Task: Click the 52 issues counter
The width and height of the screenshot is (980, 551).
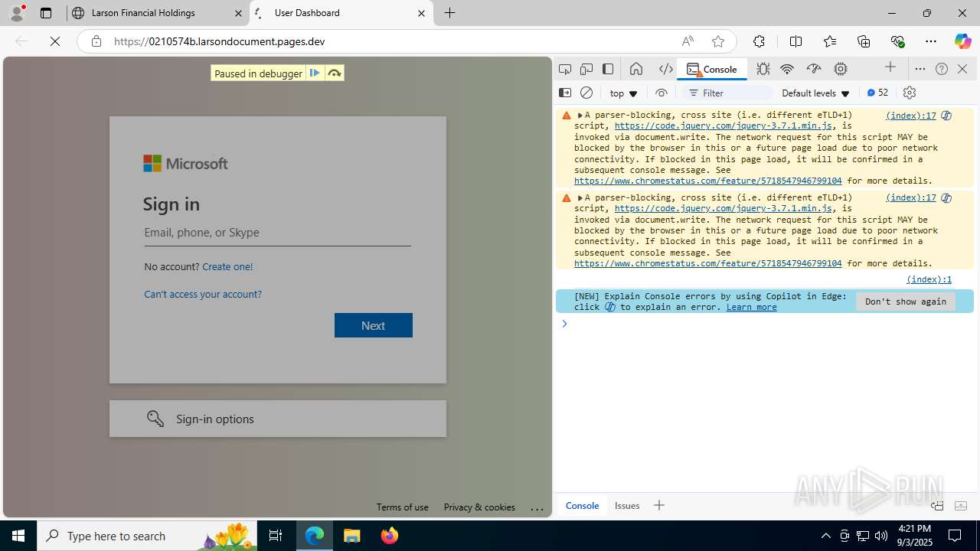Action: tap(877, 93)
